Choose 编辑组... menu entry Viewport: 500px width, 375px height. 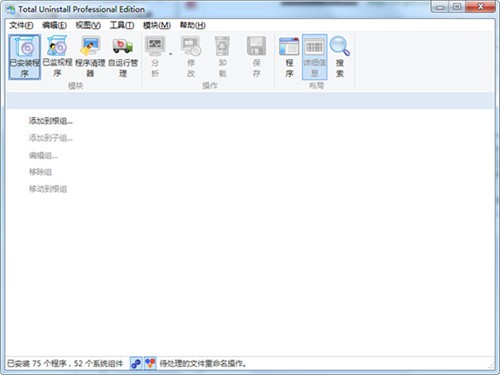pos(43,155)
